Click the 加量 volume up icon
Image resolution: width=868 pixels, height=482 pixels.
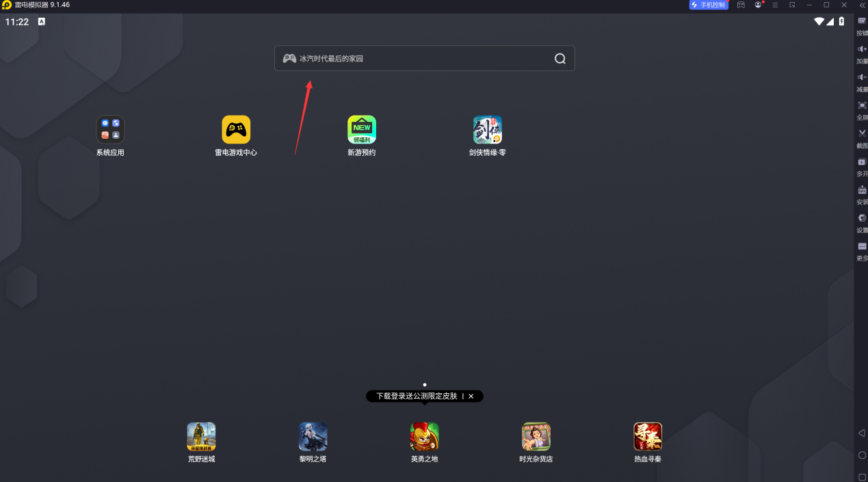click(862, 49)
